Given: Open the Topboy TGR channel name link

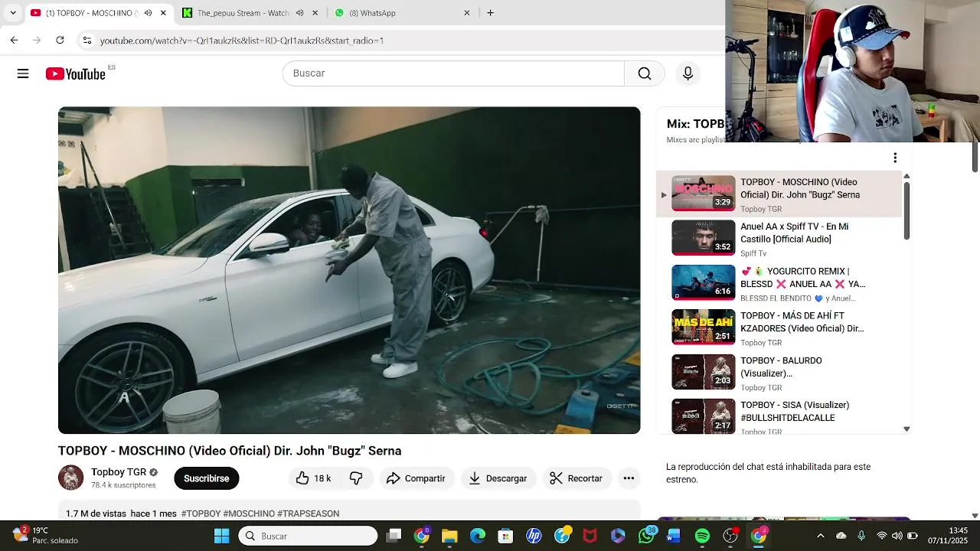Looking at the screenshot, I should click(x=119, y=472).
